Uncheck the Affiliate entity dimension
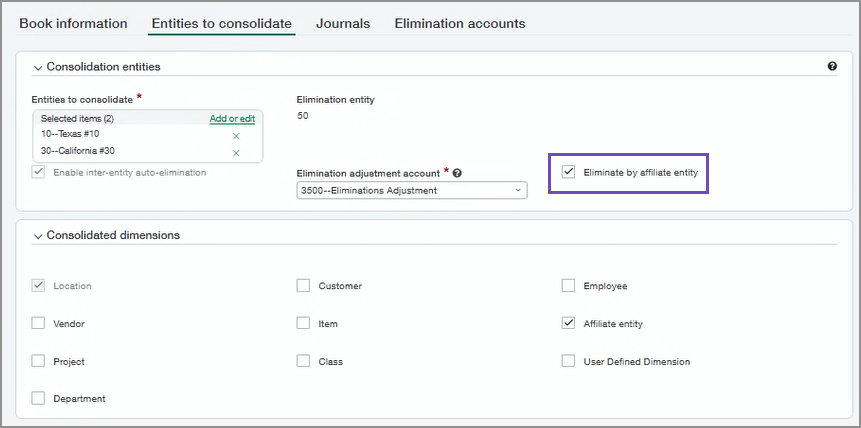The height and width of the screenshot is (428, 861). click(569, 324)
